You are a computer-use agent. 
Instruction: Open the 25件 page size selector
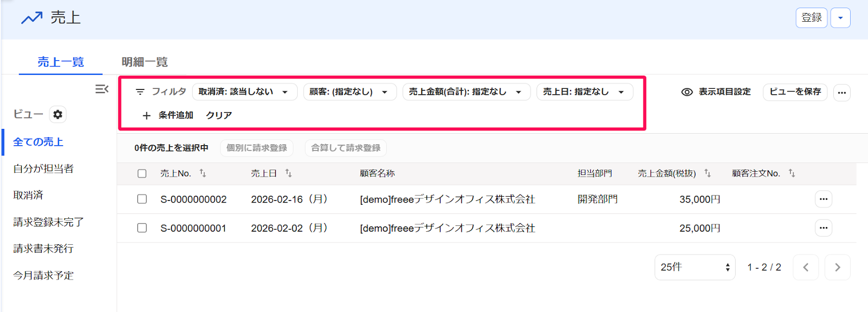[x=695, y=267]
